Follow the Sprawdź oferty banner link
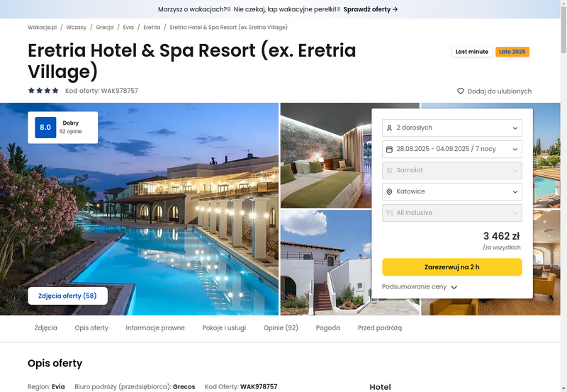The height and width of the screenshot is (392, 567). pos(370,9)
